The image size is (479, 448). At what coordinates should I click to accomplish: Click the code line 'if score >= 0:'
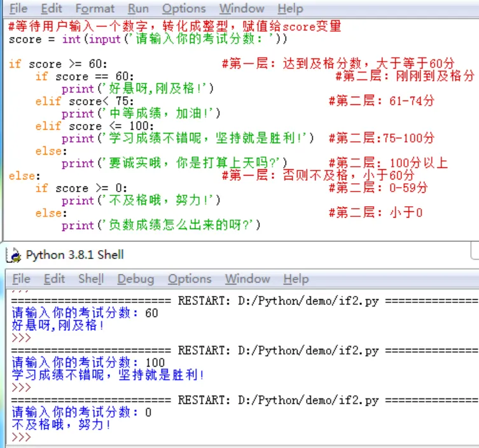tap(81, 188)
